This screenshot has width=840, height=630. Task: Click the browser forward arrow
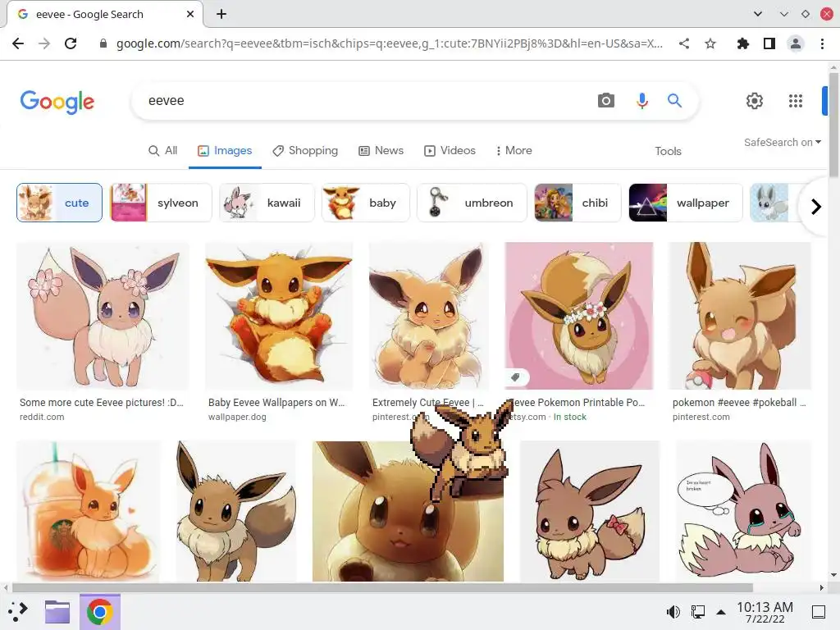click(44, 43)
